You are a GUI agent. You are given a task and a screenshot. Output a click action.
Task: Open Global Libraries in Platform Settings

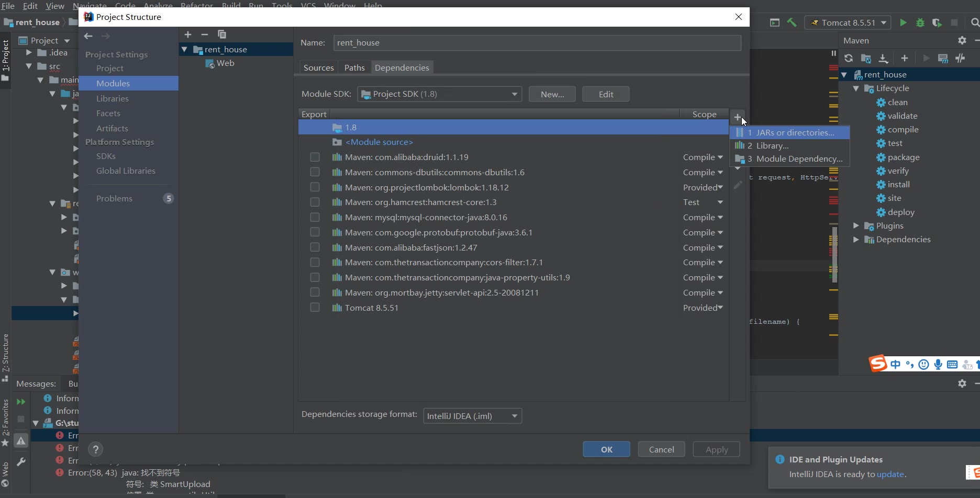click(x=126, y=171)
